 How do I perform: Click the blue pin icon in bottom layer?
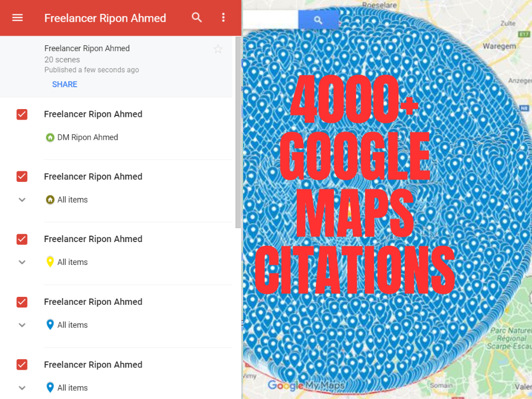point(50,387)
